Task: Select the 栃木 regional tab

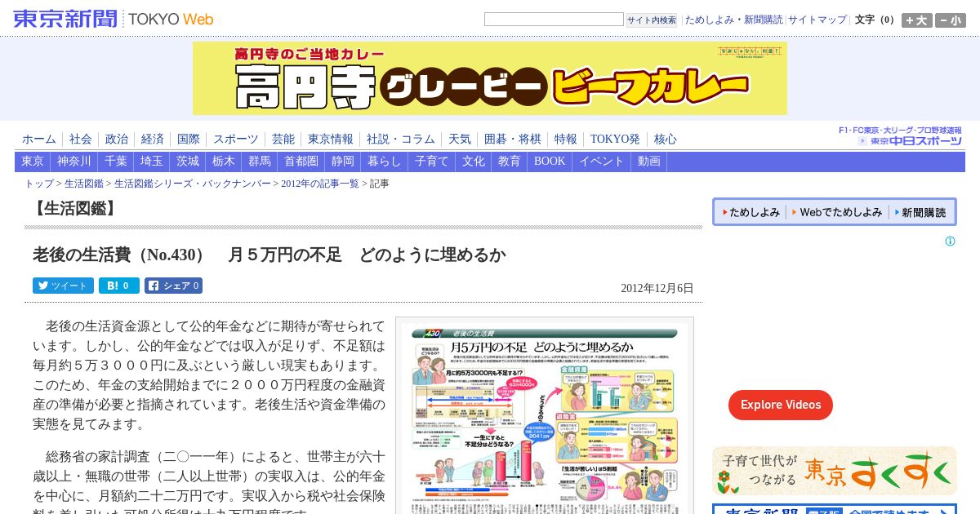Action: (x=224, y=162)
